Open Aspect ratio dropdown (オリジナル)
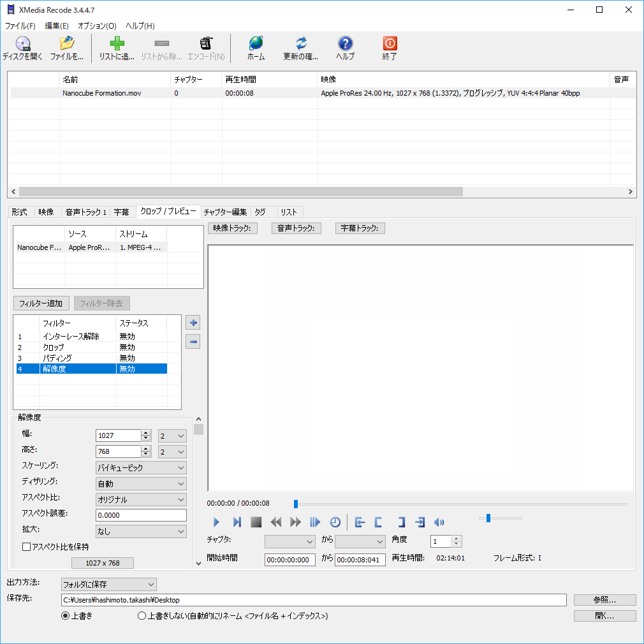 pos(141,500)
